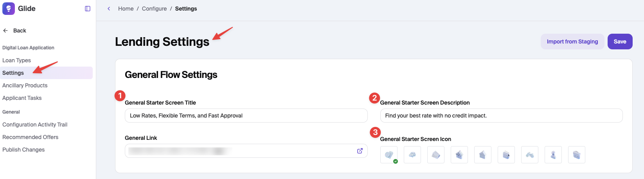Image resolution: width=644 pixels, height=179 pixels.
Task: Go to Ancillary Products
Action: coord(25,85)
